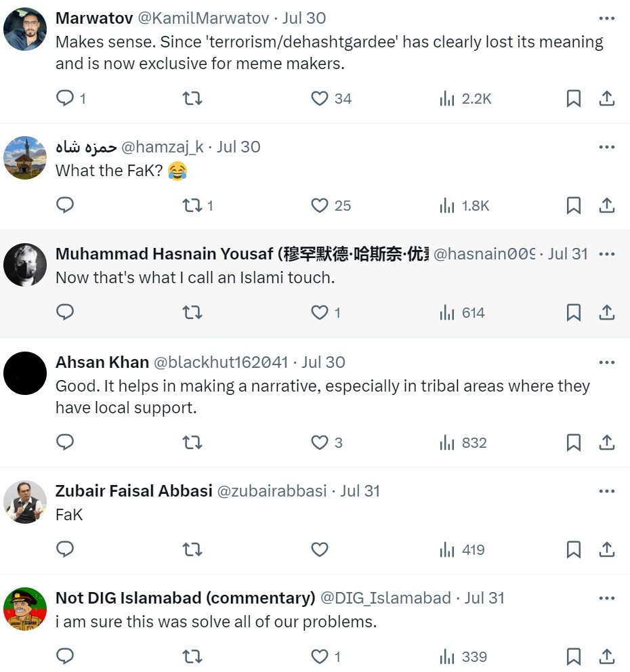The width and height of the screenshot is (630, 672).
Task: Reply to Ahsan Khan's tweet
Action: pos(65,442)
